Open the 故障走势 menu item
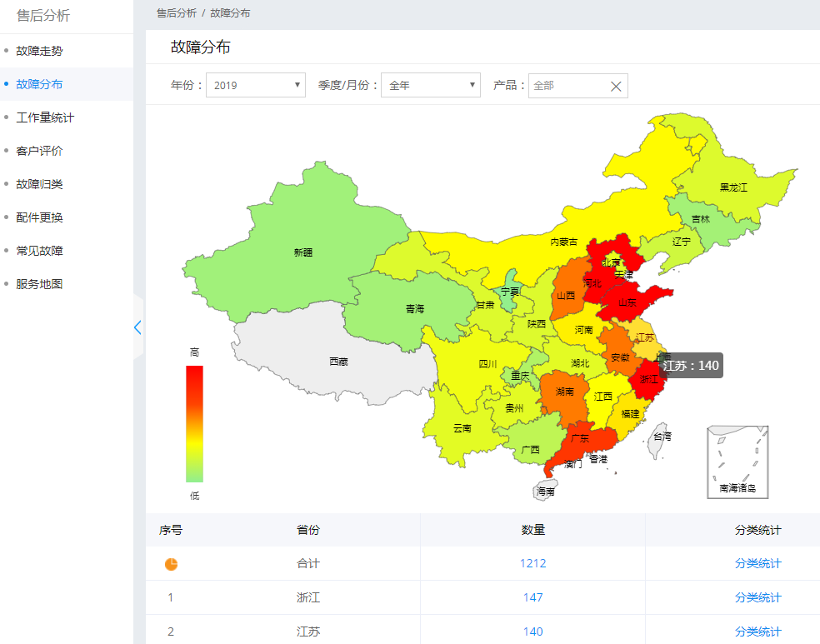The width and height of the screenshot is (820, 644). [x=39, y=51]
